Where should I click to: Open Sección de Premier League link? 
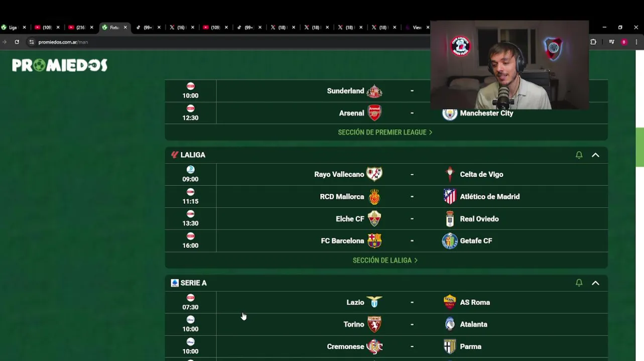385,132
